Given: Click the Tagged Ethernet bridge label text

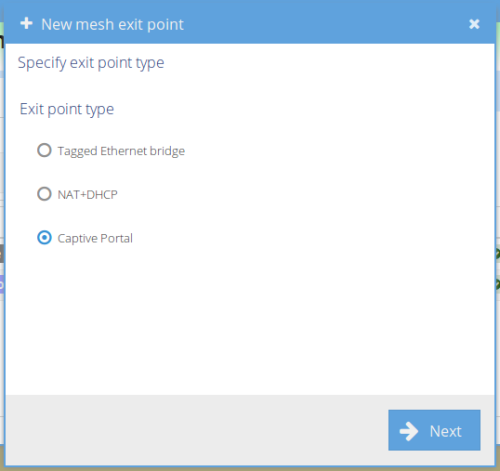Looking at the screenshot, I should coord(121,151).
